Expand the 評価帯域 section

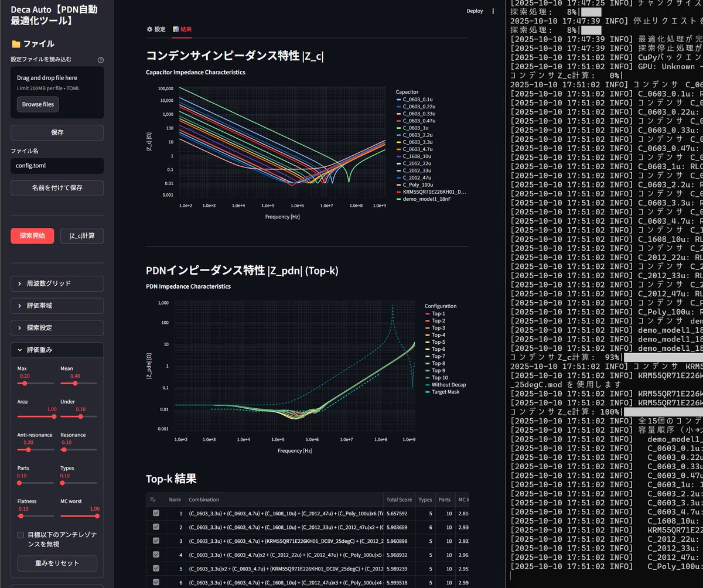click(x=57, y=306)
